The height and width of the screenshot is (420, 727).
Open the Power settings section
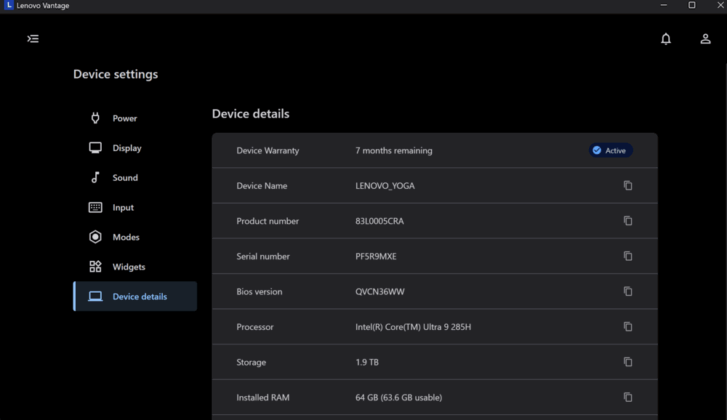pos(135,118)
